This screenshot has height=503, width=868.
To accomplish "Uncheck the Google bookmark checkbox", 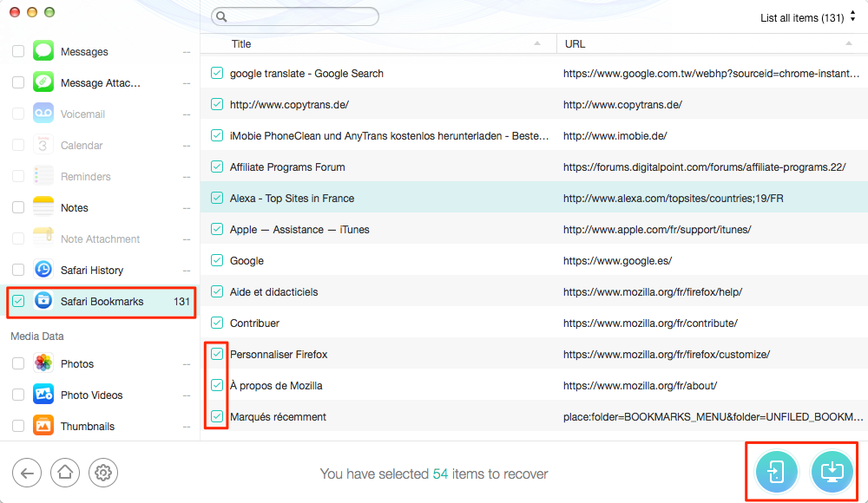I will tap(217, 260).
